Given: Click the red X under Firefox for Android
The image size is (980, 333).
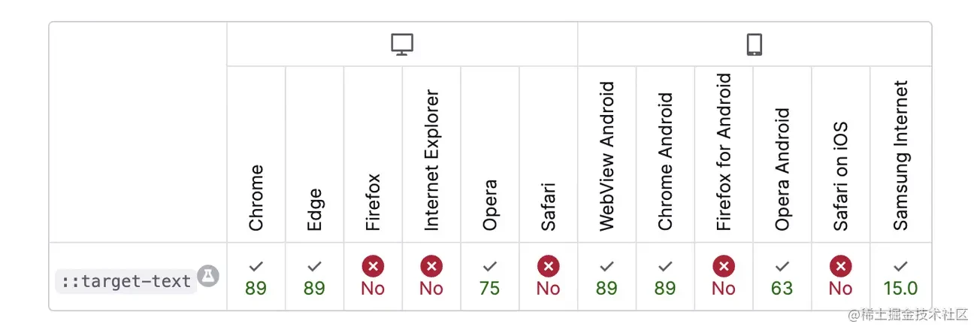Looking at the screenshot, I should click(x=724, y=266).
